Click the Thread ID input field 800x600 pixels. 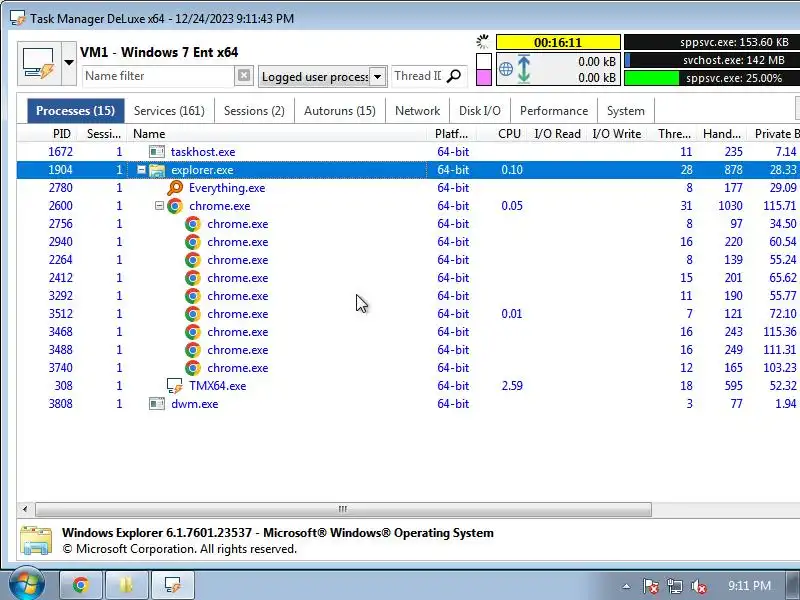coord(418,76)
